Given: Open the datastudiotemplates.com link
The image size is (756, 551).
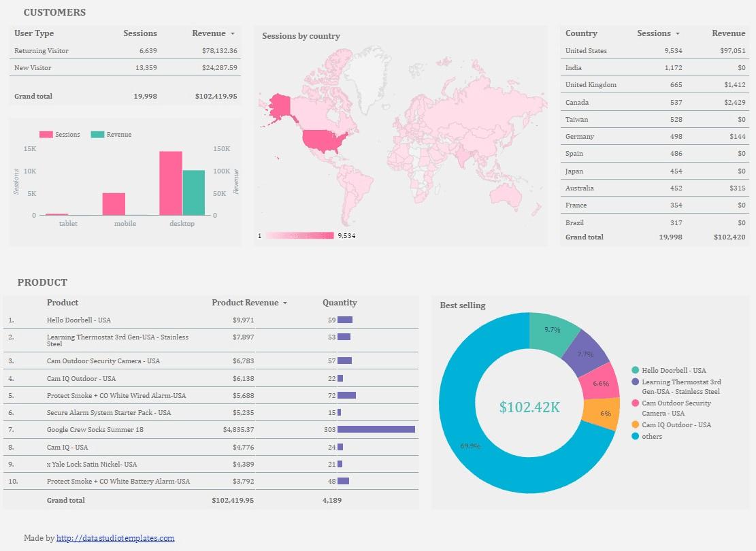Looking at the screenshot, I should click(x=116, y=537).
